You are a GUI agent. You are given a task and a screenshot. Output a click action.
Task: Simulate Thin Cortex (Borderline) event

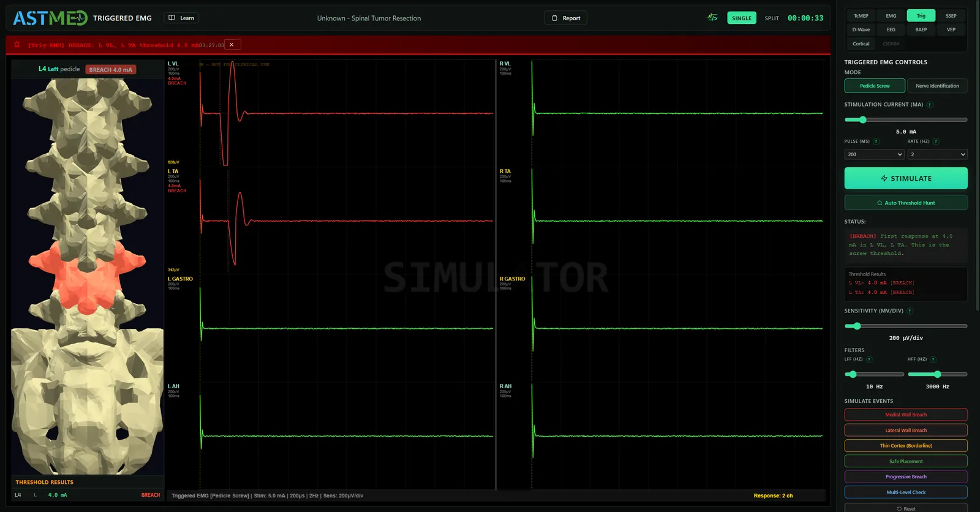pos(906,446)
